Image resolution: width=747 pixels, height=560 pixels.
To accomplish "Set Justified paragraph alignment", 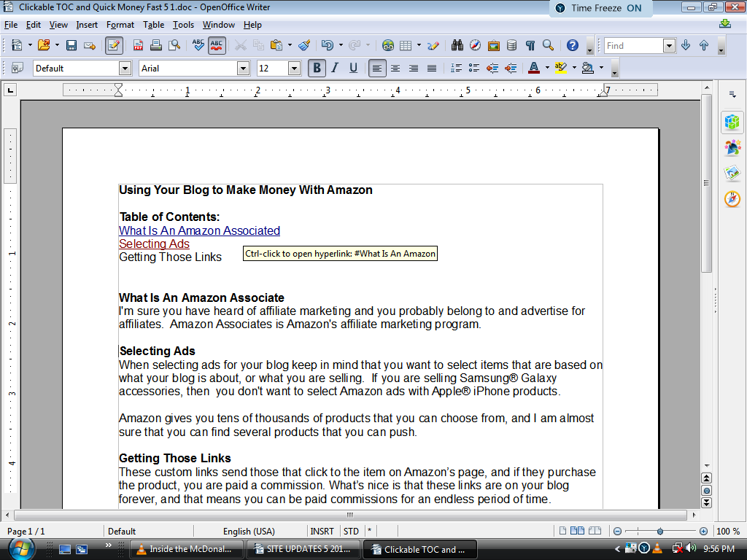I will tap(432, 68).
